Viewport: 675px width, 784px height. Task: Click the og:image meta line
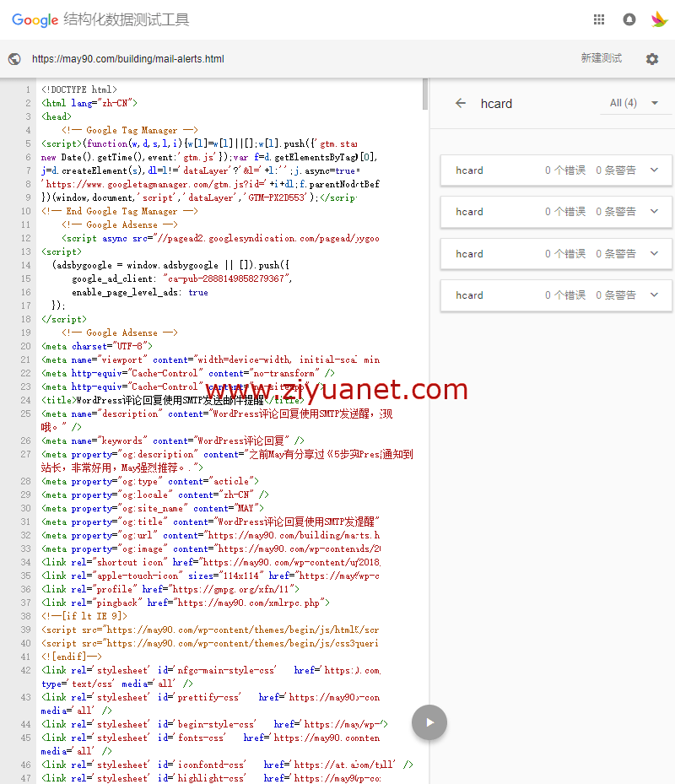pyautogui.click(x=210, y=549)
